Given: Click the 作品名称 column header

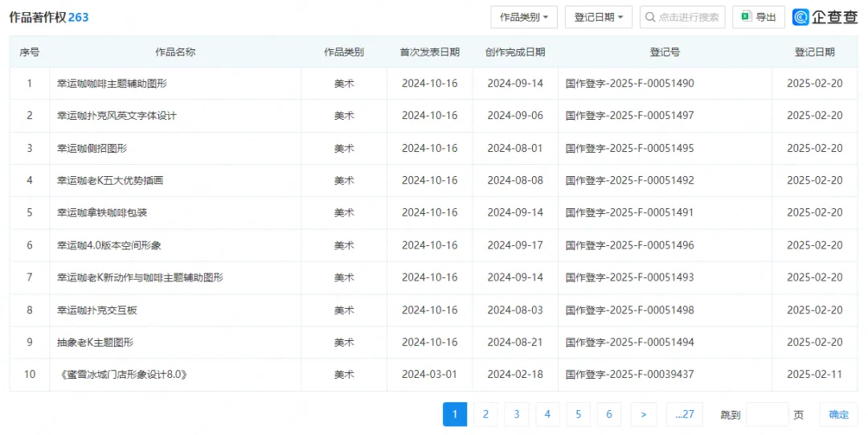Looking at the screenshot, I should 175,52.
